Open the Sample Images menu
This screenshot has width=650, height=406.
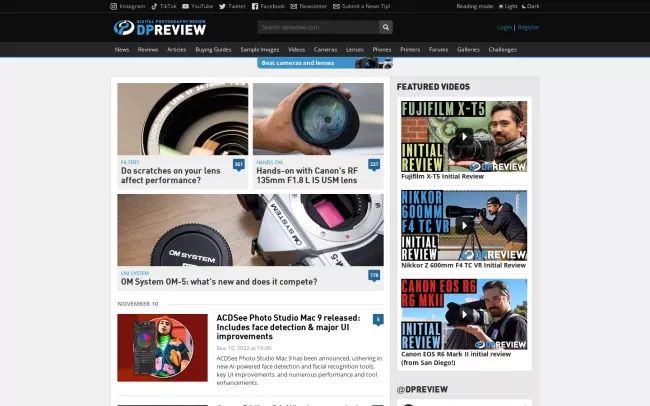[x=260, y=49]
